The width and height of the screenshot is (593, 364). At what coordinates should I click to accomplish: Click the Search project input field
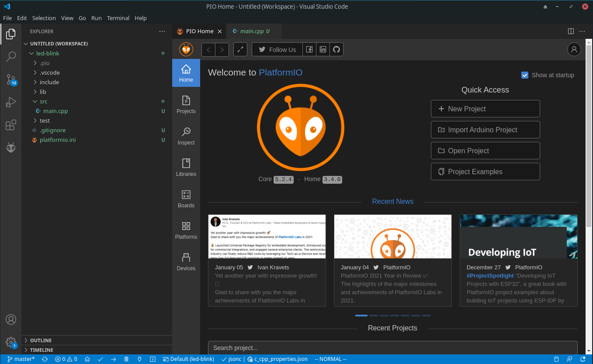393,348
